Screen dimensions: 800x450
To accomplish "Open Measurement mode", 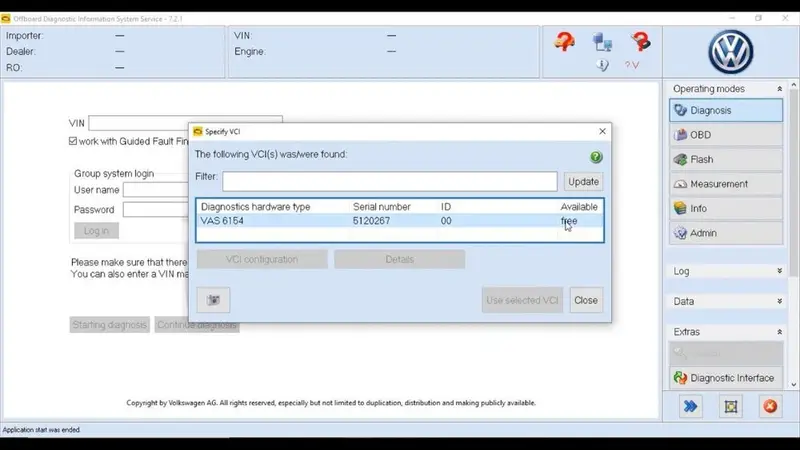I will pos(726,184).
